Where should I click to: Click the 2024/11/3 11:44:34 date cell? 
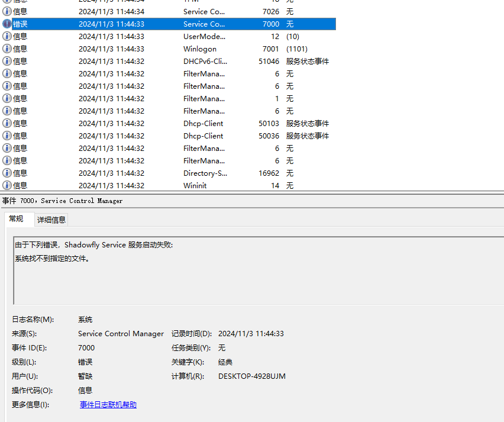click(112, 12)
